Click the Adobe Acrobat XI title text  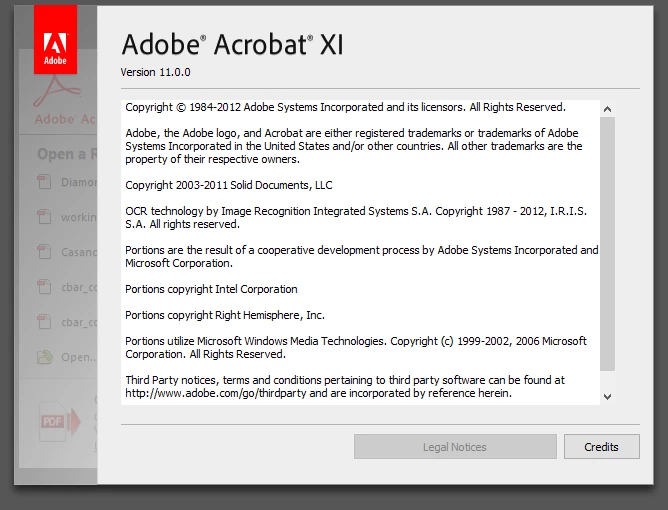point(232,44)
